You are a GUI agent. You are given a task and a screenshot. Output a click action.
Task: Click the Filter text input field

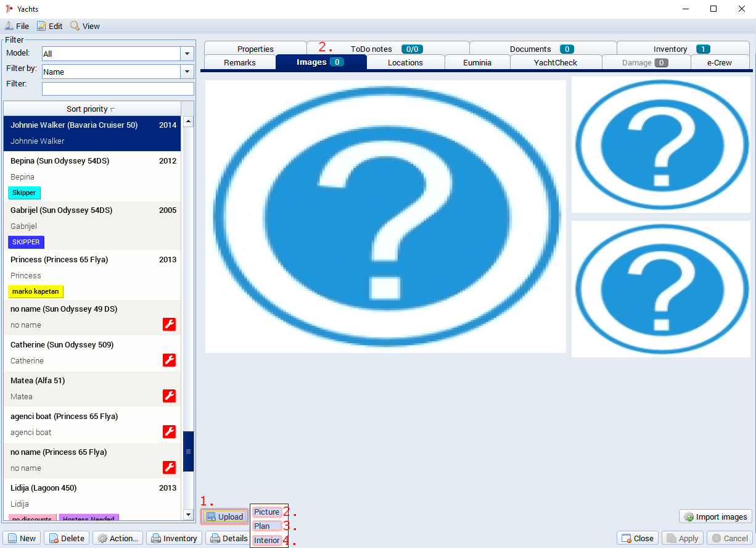pos(118,89)
